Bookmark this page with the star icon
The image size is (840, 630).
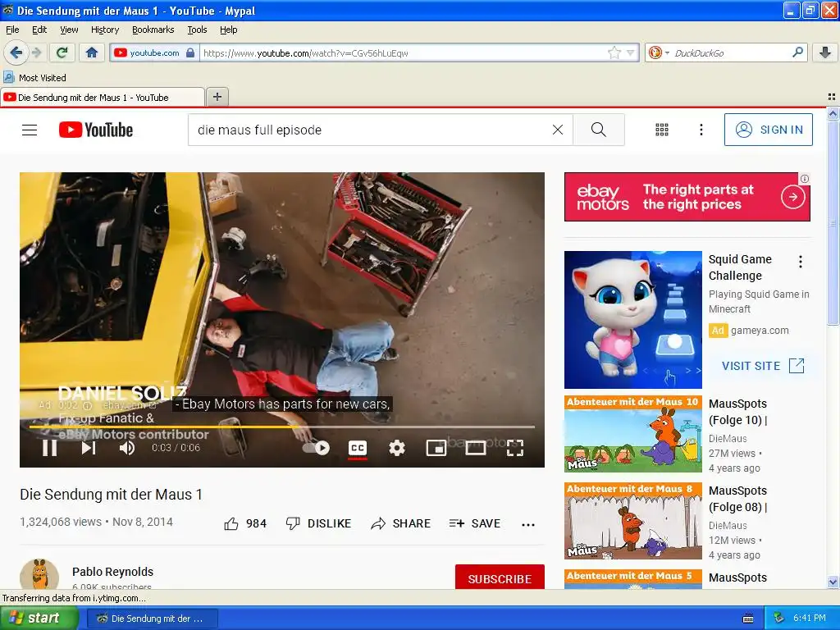point(614,52)
